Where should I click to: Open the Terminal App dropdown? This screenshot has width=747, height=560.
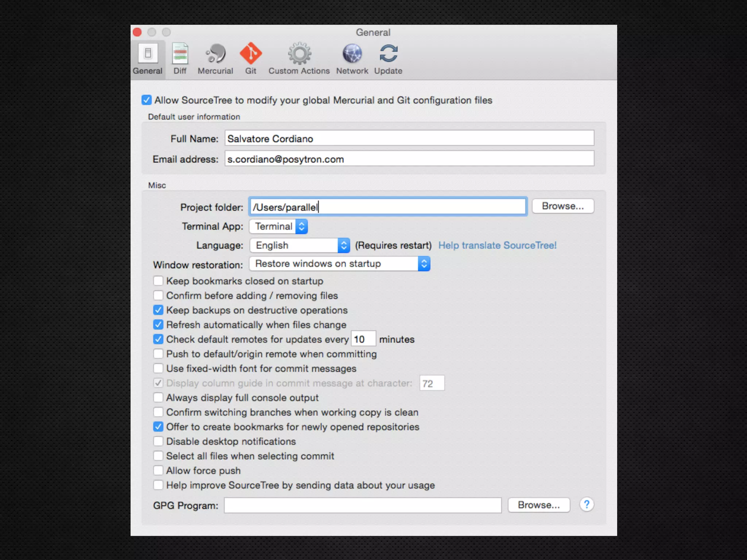pos(279,226)
